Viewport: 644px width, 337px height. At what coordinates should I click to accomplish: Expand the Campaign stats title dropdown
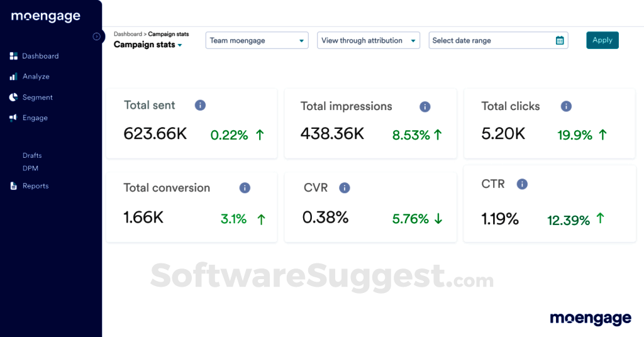click(x=180, y=45)
